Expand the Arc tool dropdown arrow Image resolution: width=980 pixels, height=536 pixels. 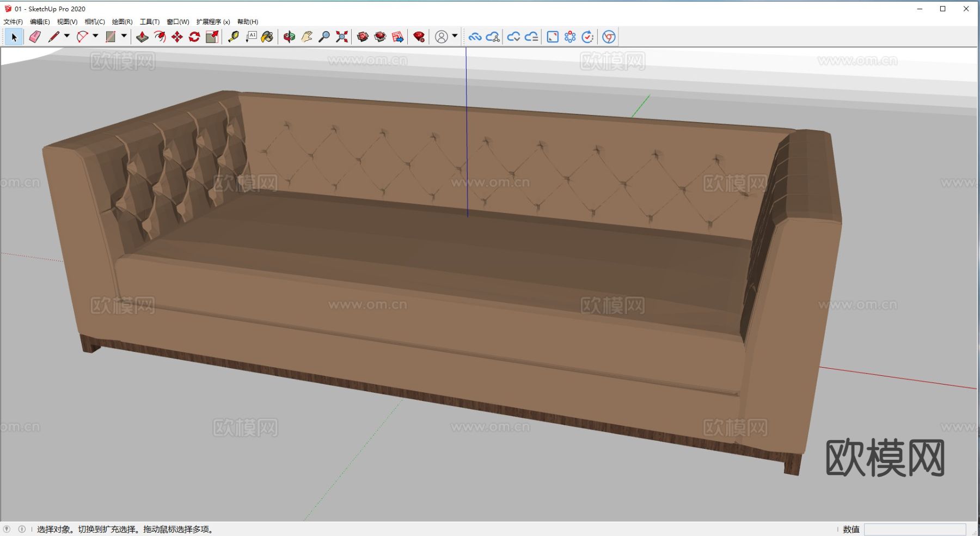pyautogui.click(x=95, y=36)
